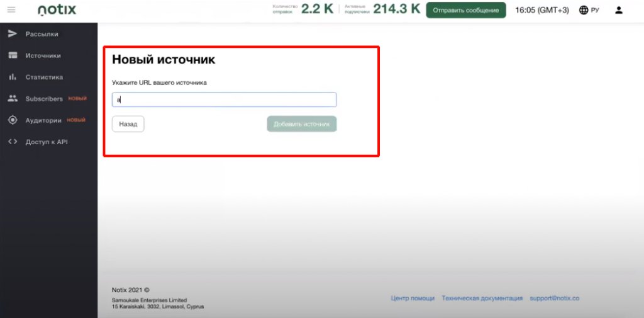Open the Рассылки menu item

coord(42,34)
